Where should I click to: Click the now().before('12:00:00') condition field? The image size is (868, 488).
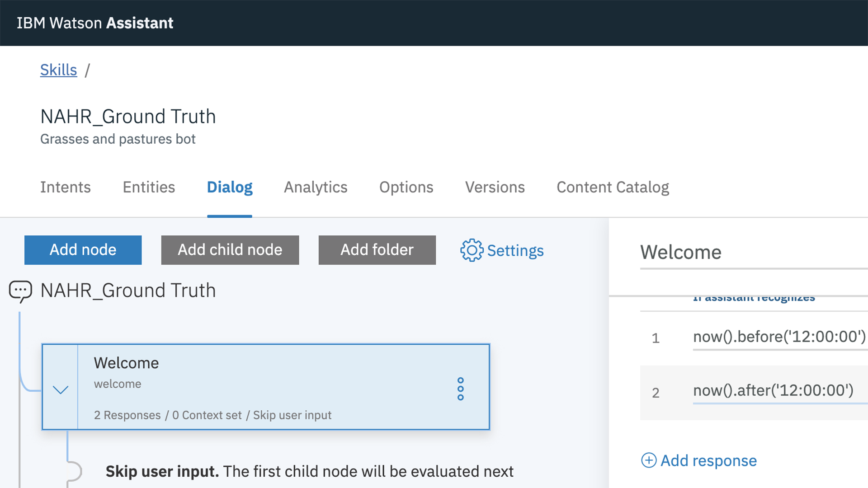pos(779,337)
